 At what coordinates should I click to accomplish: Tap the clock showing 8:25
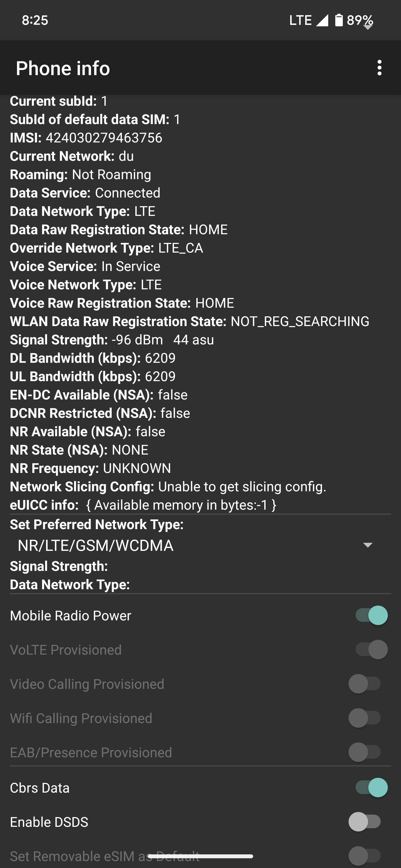(35, 20)
